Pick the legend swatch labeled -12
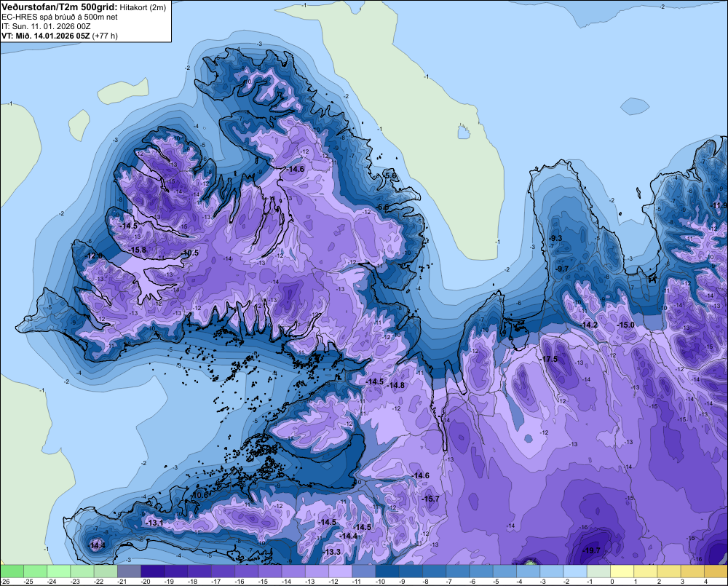This screenshot has height=586, width=728. (x=340, y=571)
